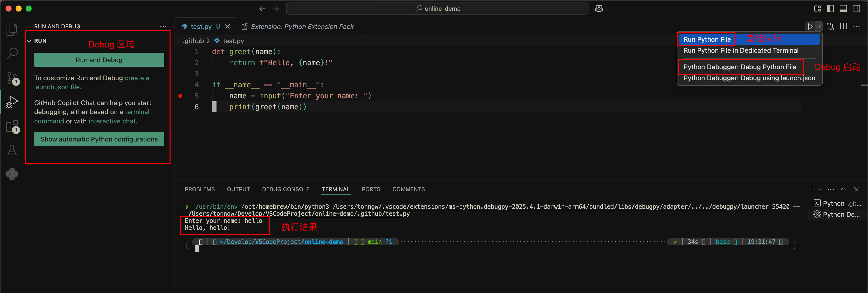Viewport: 868px width, 293px height.
Task: Toggle the bottom panel layout button
Action: (x=843, y=9)
